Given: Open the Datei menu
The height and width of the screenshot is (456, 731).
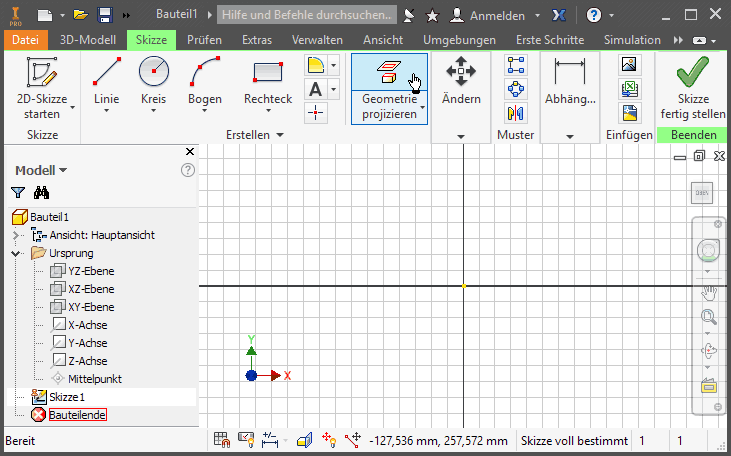Looking at the screenshot, I should [x=24, y=40].
